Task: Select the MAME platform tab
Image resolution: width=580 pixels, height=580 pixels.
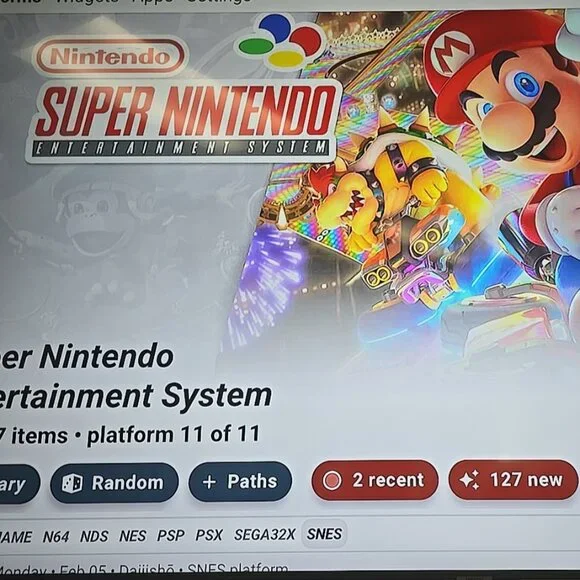Action: click(x=15, y=537)
